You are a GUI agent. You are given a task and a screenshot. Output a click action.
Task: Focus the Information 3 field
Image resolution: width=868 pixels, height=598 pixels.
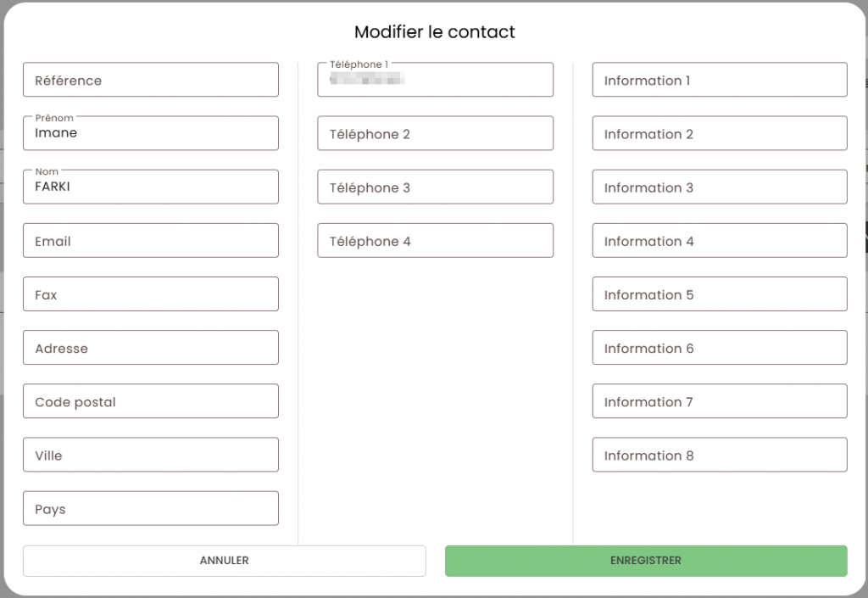click(720, 187)
